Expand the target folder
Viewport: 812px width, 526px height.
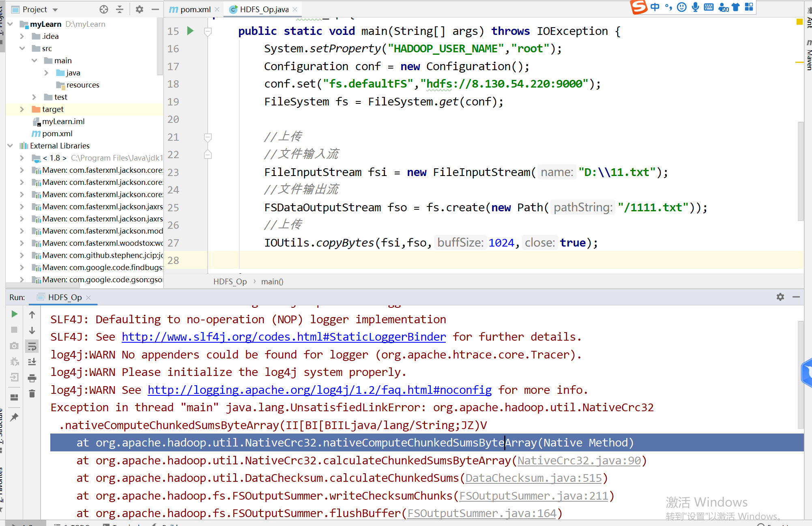[22, 109]
